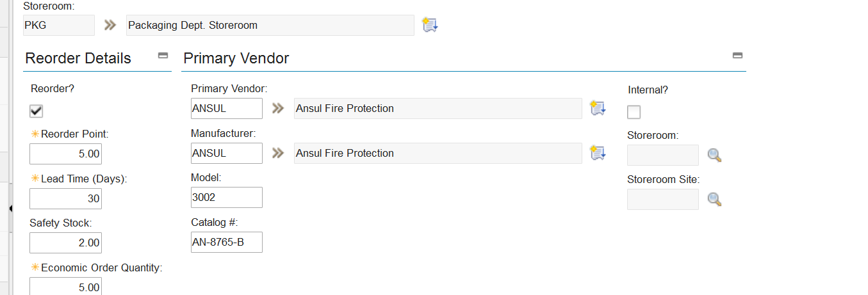
Task: Open the detail menu for Manufacturer description
Action: pos(597,153)
